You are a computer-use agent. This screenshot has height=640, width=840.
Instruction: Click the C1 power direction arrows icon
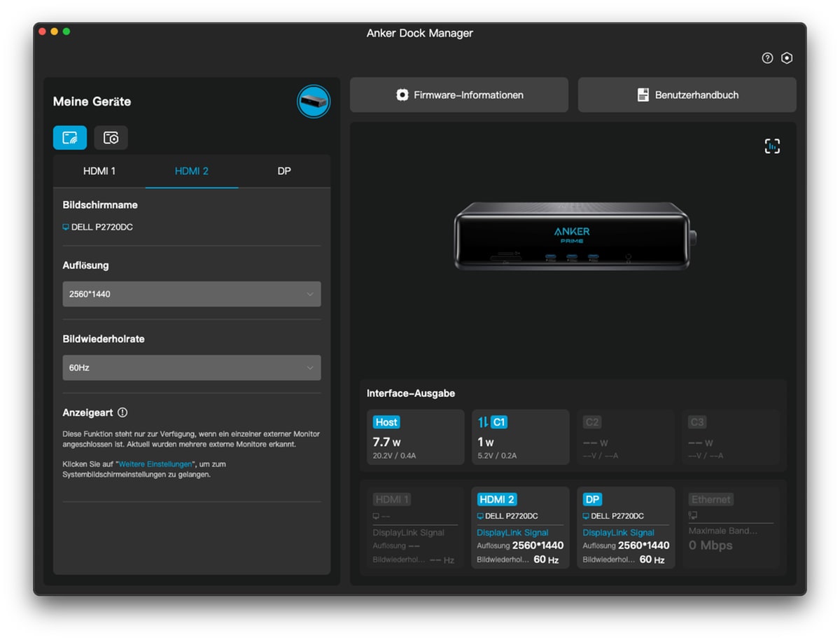point(482,422)
